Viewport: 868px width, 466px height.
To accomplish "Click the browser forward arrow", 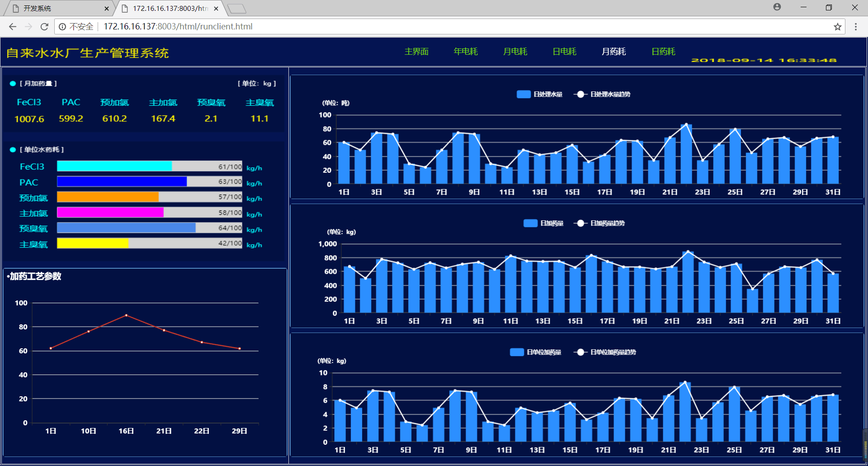I will click(28, 27).
